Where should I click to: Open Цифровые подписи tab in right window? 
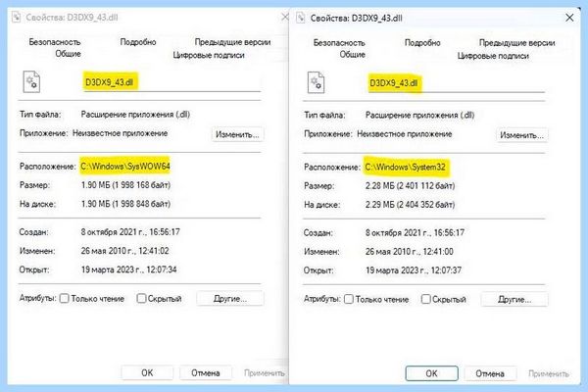[x=493, y=56]
